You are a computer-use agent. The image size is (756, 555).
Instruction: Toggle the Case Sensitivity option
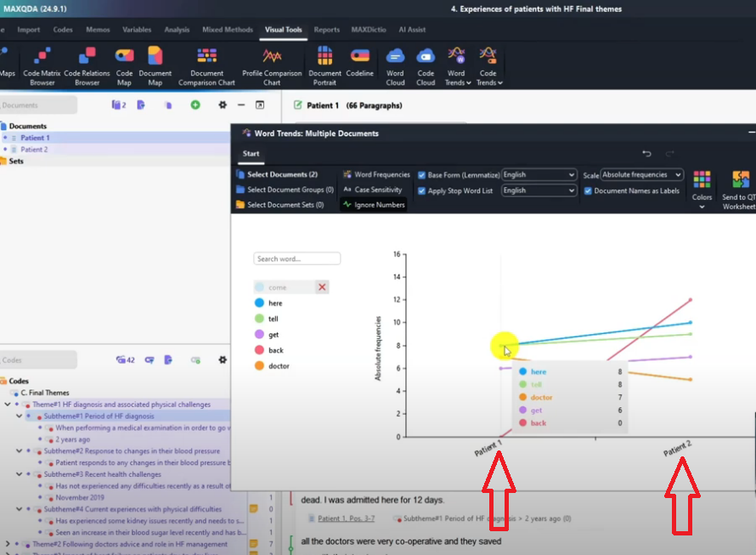[372, 190]
